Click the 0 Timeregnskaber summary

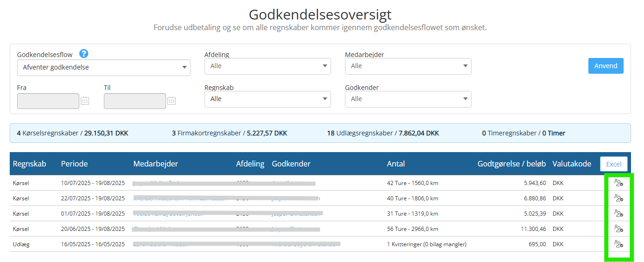523,133
